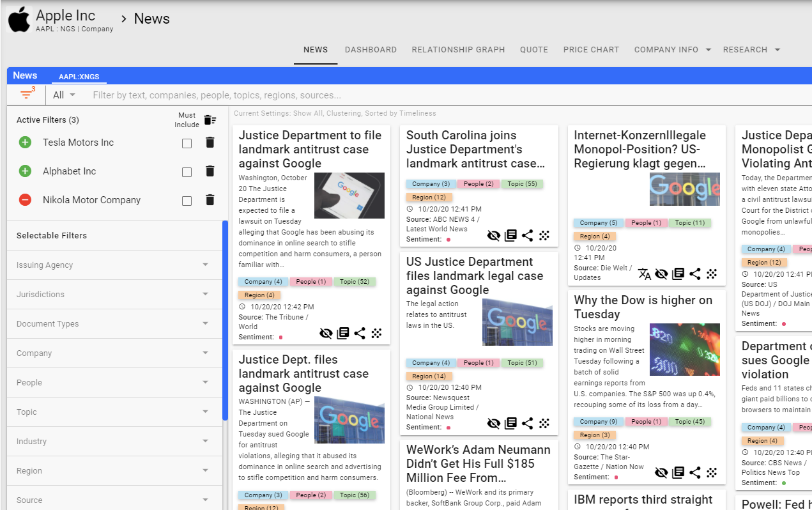Open reader view for The Tribune article
The height and width of the screenshot is (510, 812).
[343, 333]
